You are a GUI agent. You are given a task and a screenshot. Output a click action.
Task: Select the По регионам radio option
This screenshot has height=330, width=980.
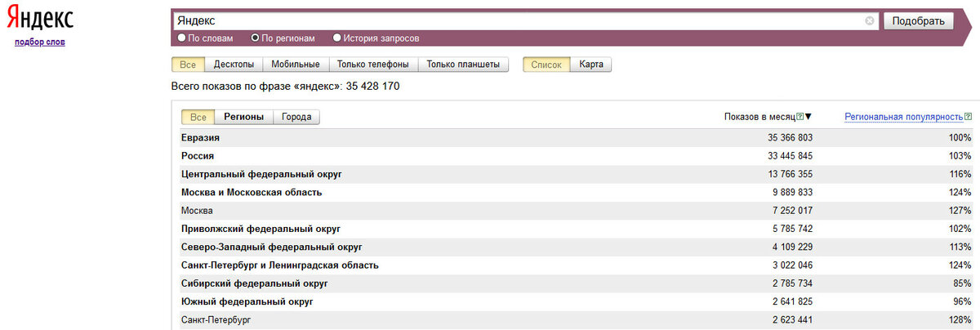click(x=256, y=38)
